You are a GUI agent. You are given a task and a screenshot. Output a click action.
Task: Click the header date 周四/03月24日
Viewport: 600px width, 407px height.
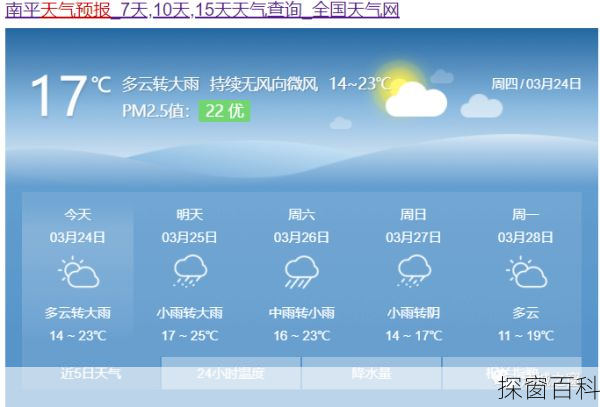536,83
